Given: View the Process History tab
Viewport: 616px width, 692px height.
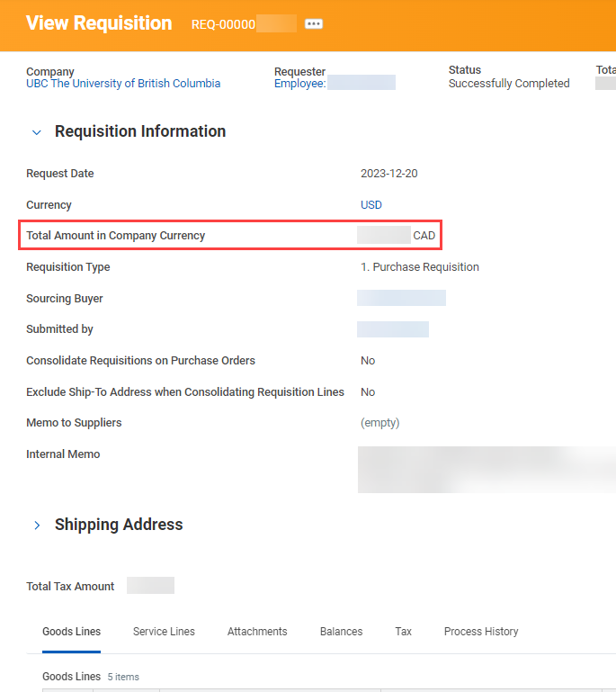Looking at the screenshot, I should coord(481,632).
